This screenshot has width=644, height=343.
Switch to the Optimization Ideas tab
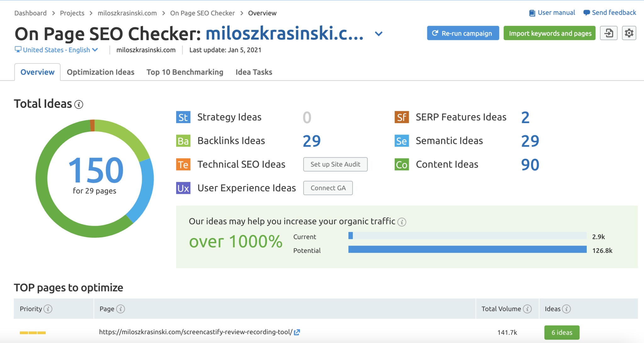[101, 72]
